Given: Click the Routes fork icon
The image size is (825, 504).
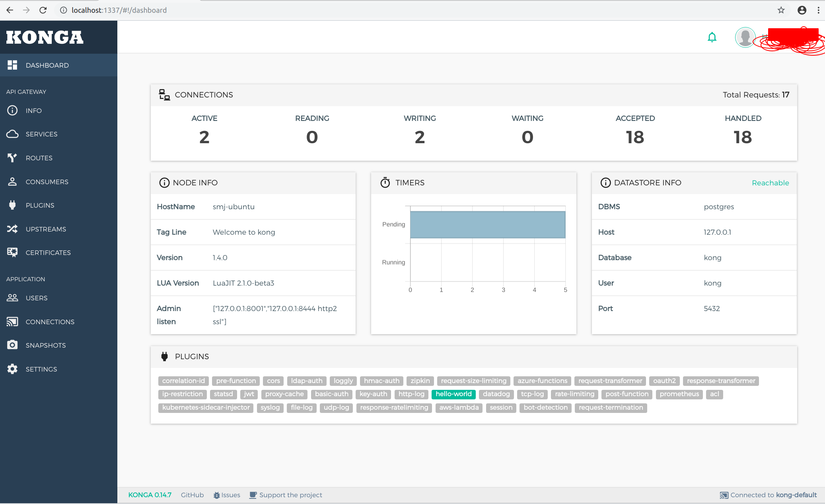Looking at the screenshot, I should (x=12, y=158).
